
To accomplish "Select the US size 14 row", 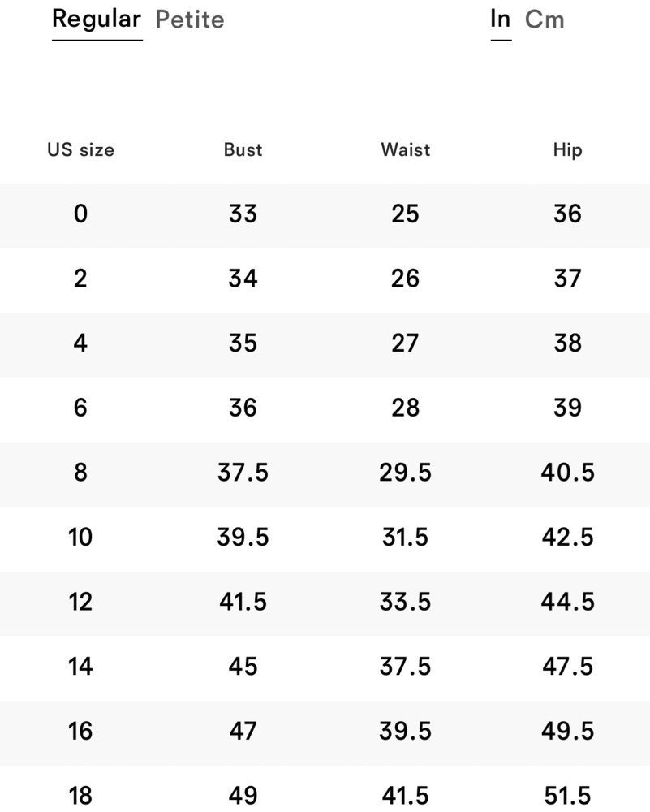I will 325,668.
